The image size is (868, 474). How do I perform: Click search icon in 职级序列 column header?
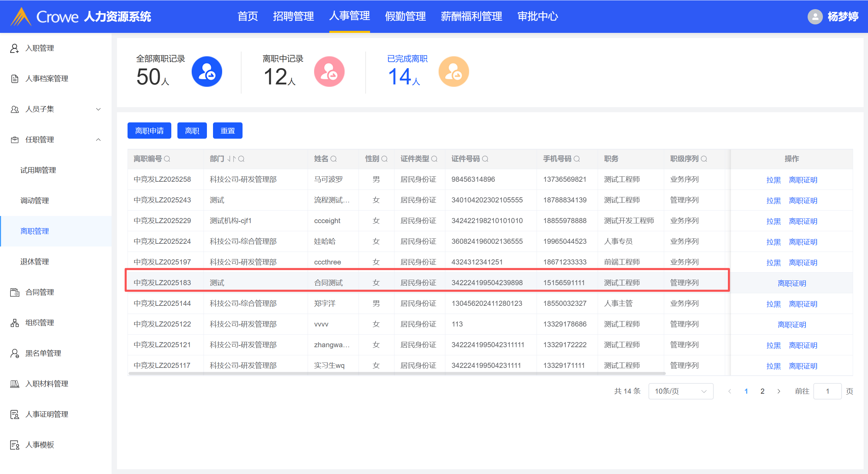pos(704,159)
